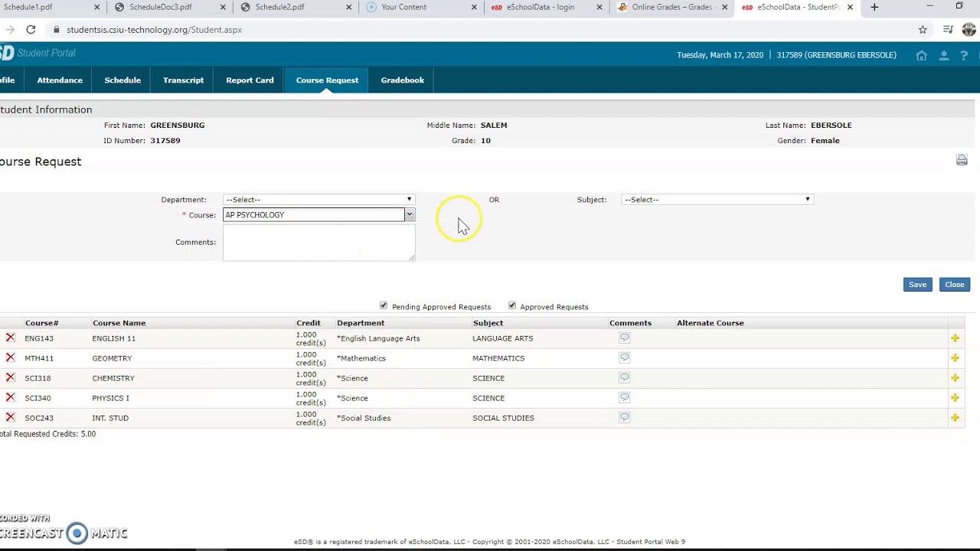Delete the SOC243 INT. STUD course request

pos(10,417)
